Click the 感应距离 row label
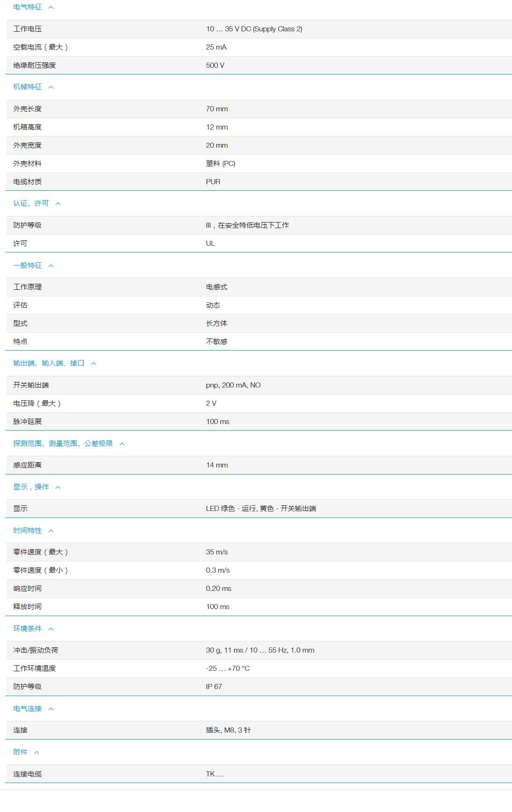This screenshot has width=512, height=812. [28, 465]
